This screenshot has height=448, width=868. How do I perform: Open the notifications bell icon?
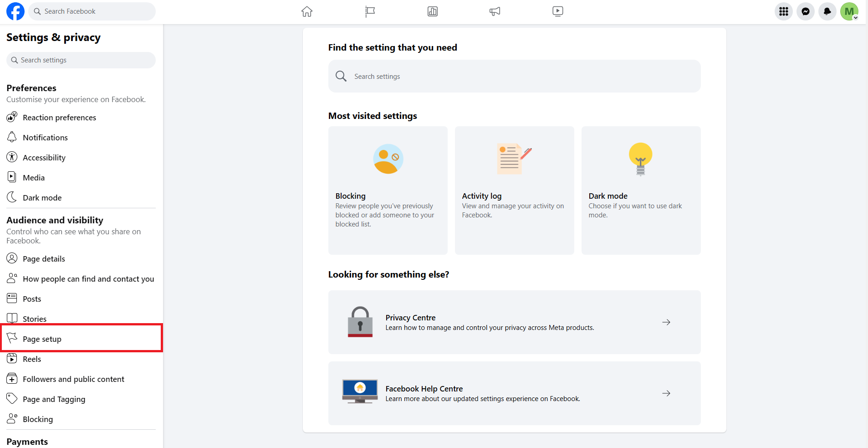pyautogui.click(x=827, y=11)
